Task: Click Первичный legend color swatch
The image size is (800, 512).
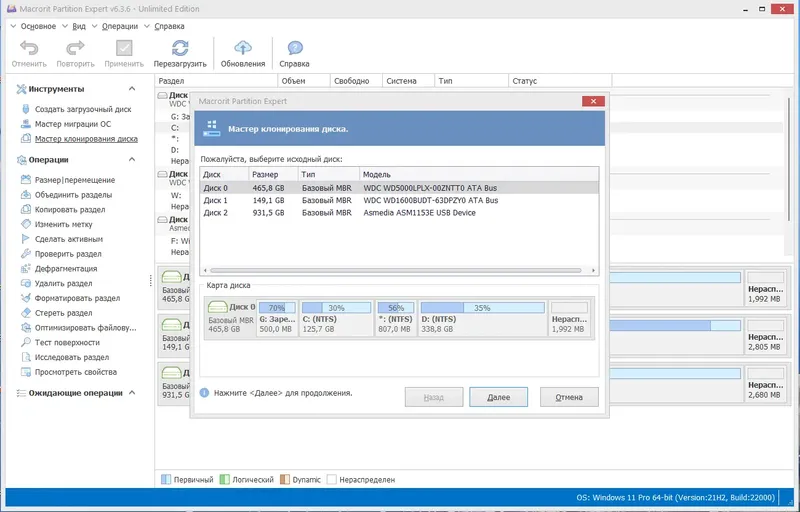Action: coord(166,479)
